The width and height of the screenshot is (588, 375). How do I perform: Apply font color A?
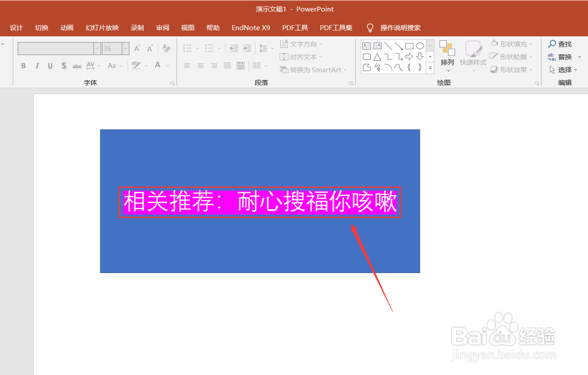coord(158,66)
